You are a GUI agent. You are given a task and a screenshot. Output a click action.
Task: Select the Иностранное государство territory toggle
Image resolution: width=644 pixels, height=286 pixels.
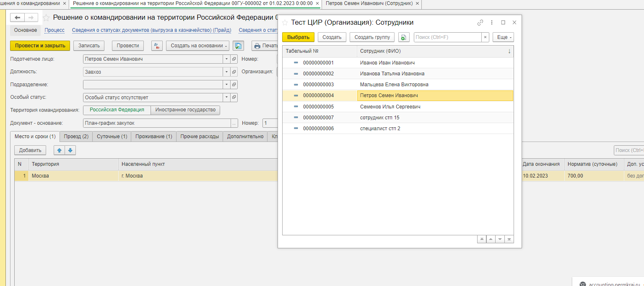[x=185, y=110]
